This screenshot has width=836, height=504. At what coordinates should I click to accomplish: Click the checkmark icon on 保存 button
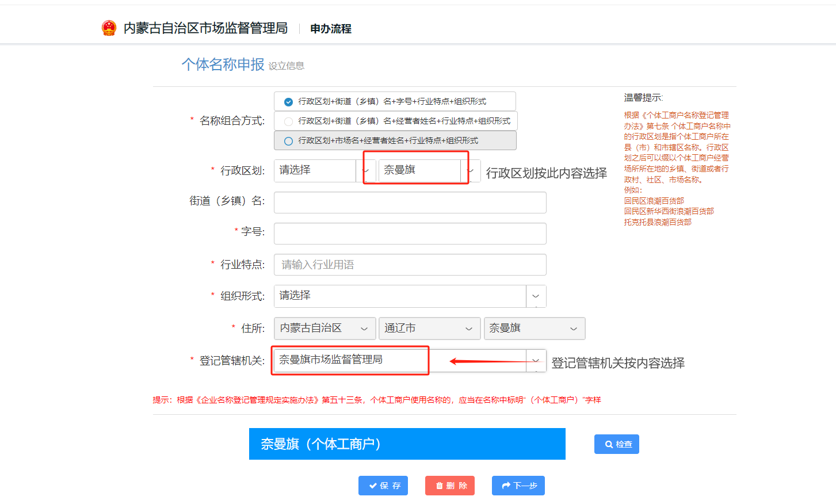coord(373,486)
